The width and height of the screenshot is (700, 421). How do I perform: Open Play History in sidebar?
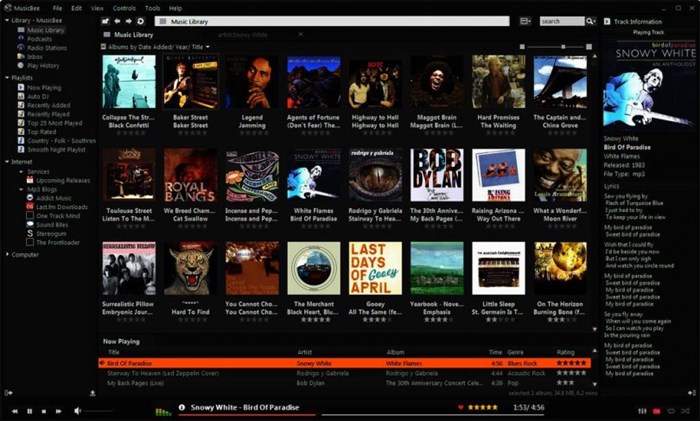[x=43, y=66]
